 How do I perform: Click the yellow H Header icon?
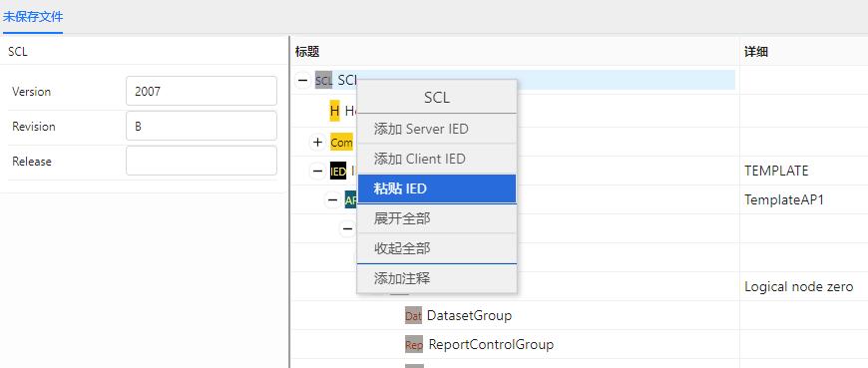pos(334,111)
